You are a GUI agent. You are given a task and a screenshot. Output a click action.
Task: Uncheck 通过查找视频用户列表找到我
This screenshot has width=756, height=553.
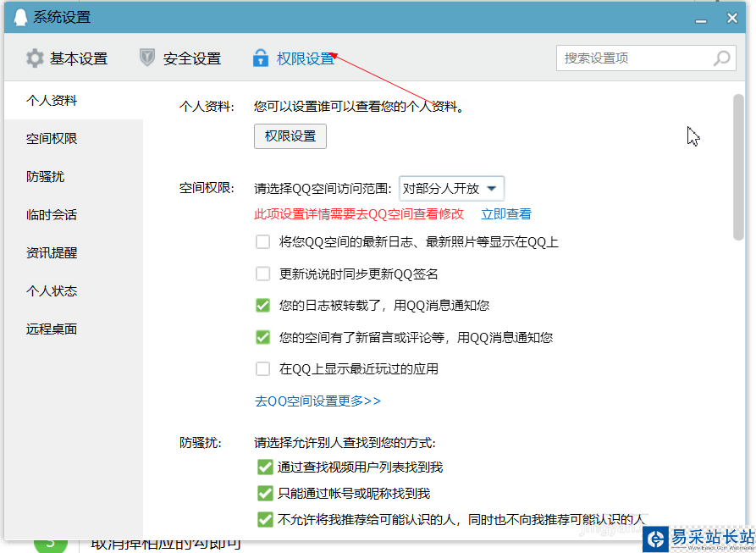(x=265, y=467)
